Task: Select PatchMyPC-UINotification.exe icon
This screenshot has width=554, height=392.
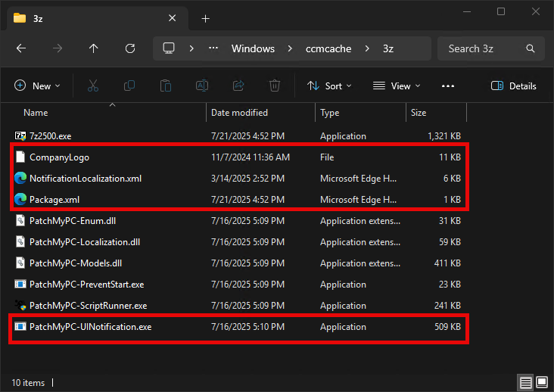Action: (x=20, y=327)
